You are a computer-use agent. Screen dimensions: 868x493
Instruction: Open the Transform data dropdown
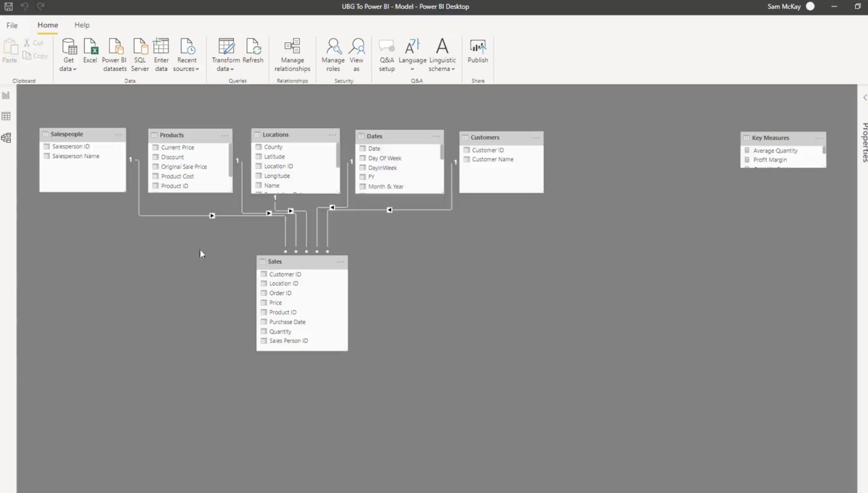pyautogui.click(x=226, y=55)
